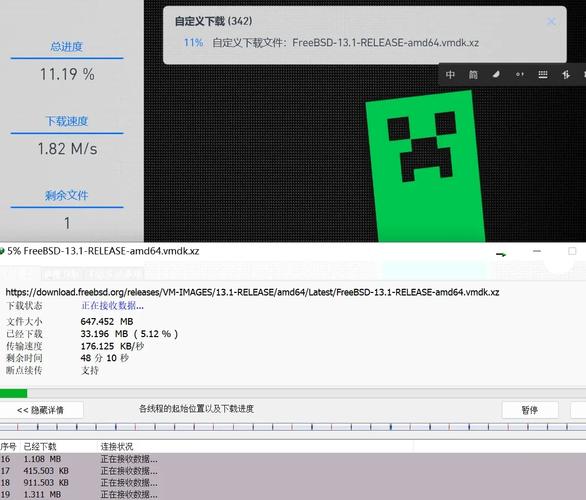Click the download manager icon beside 5% title
The height and width of the screenshot is (500, 586).
pyautogui.click(x=2, y=251)
